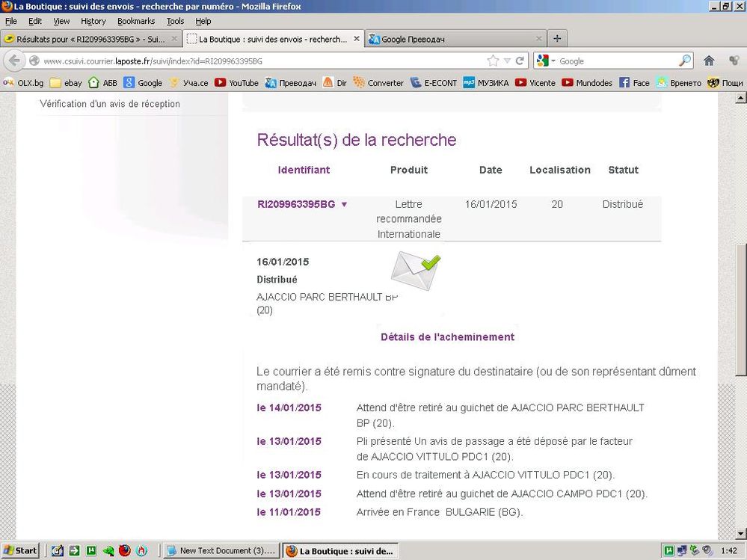Viewport: 747px width, 560px height.
Task: Switch to the Google Преводач tab
Action: [456, 39]
